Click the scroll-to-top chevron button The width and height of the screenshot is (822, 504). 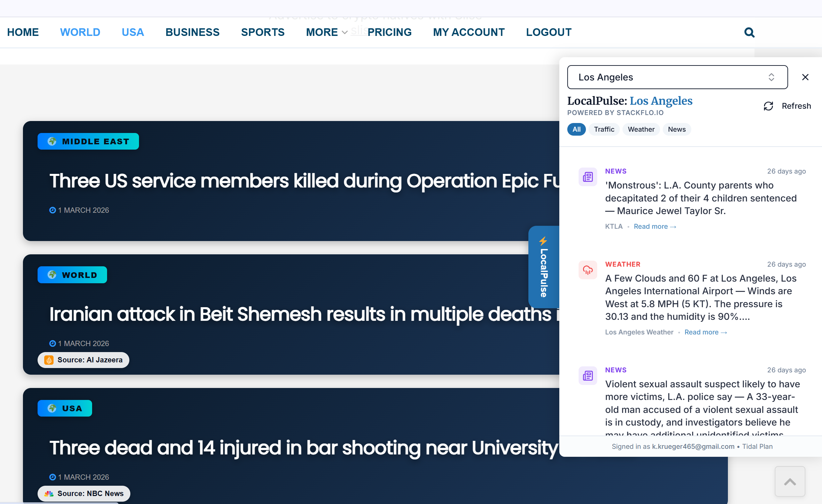click(x=790, y=481)
